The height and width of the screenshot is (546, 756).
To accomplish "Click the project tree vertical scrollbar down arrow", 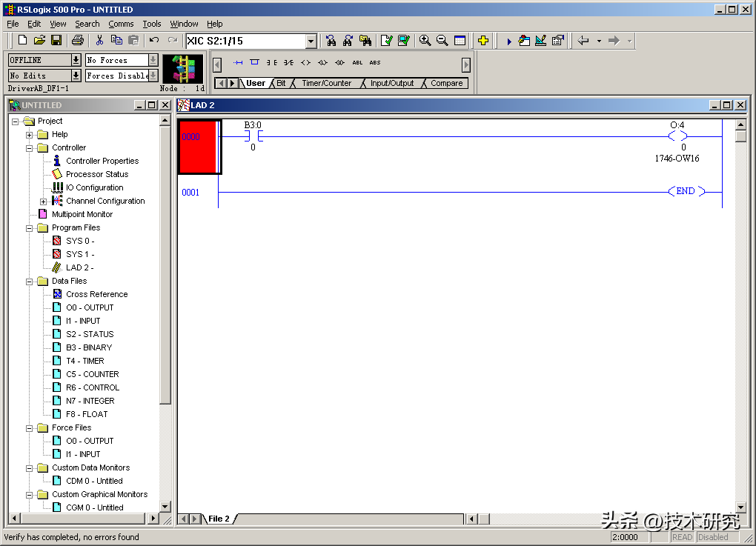I will pos(165,506).
